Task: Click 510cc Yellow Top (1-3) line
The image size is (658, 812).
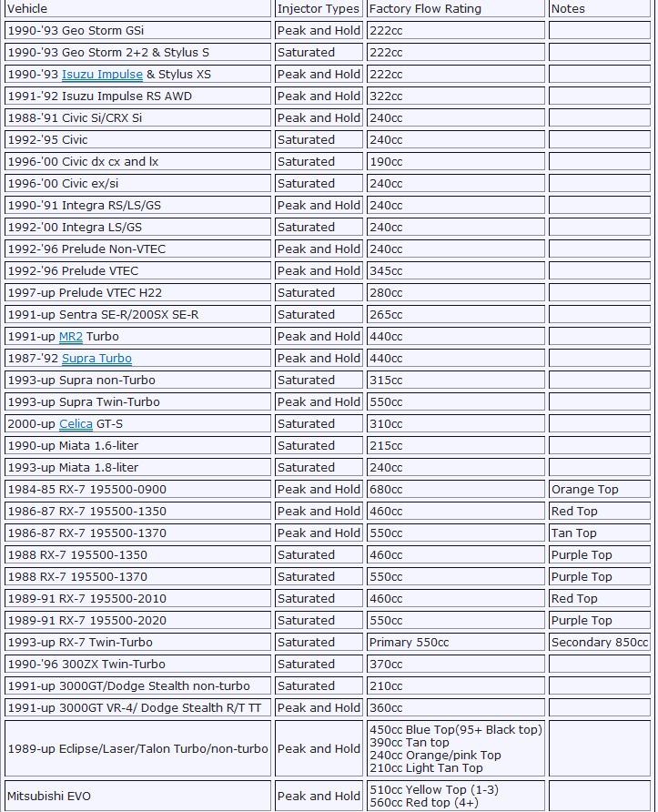Action: click(434, 790)
